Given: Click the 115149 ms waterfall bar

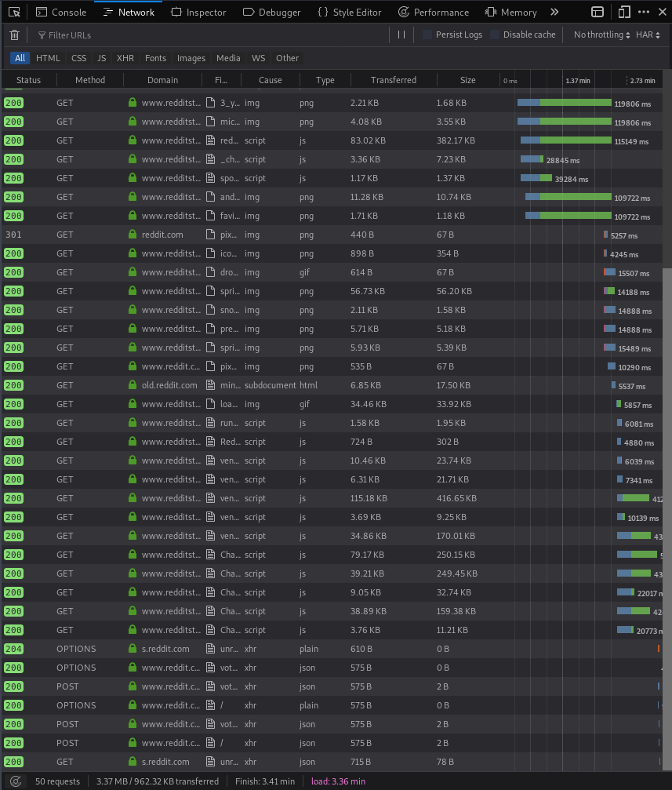Looking at the screenshot, I should 565,140.
